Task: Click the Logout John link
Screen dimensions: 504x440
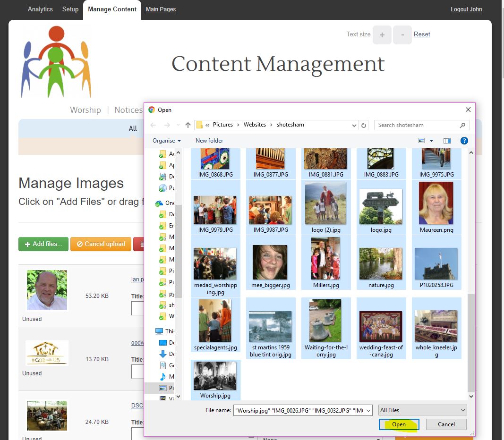Action: (466, 9)
